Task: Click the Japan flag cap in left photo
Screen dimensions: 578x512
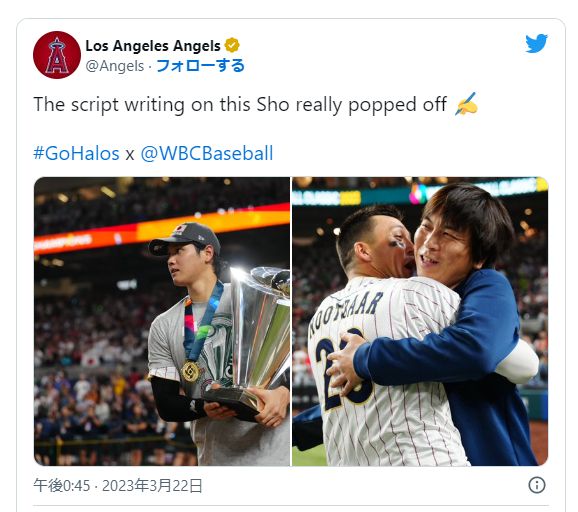Action: (x=184, y=238)
